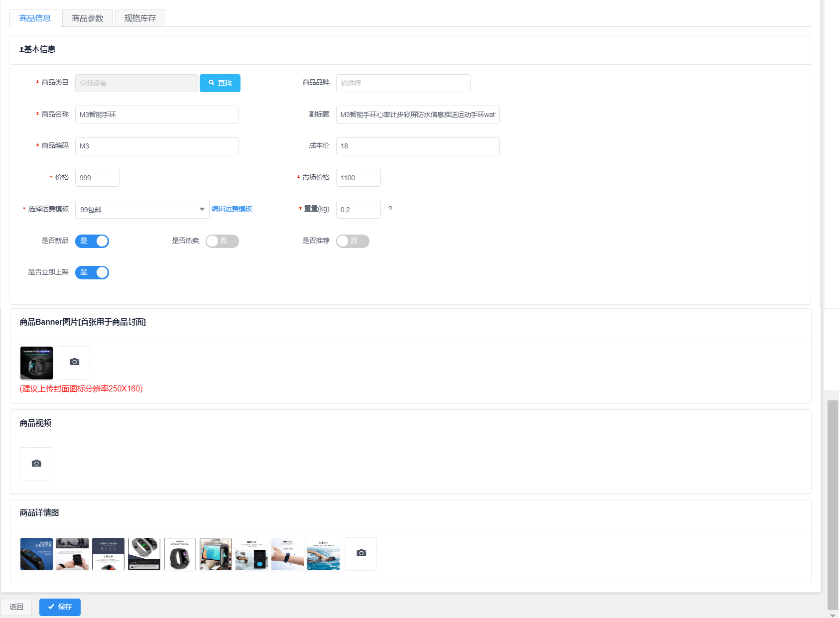Screen dimensions: 840x618
Task: Click the camera upload icon under 商品视频
Action: pyautogui.click(x=36, y=464)
